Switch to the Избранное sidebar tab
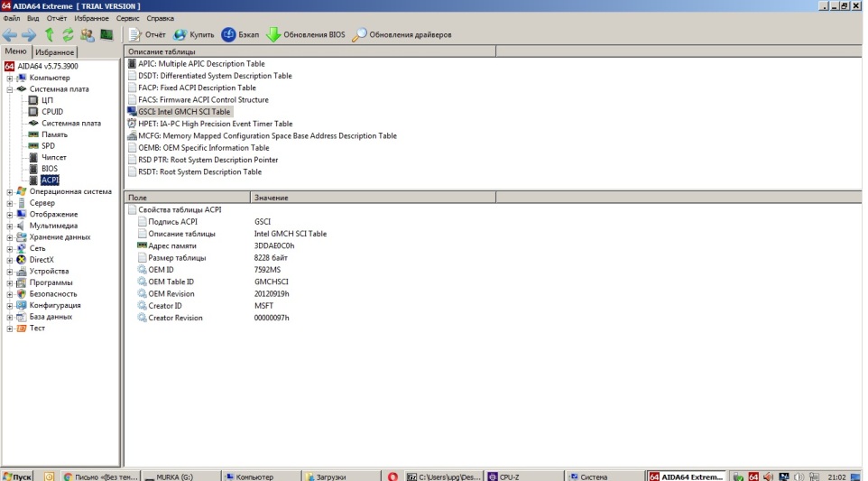 [x=54, y=52]
